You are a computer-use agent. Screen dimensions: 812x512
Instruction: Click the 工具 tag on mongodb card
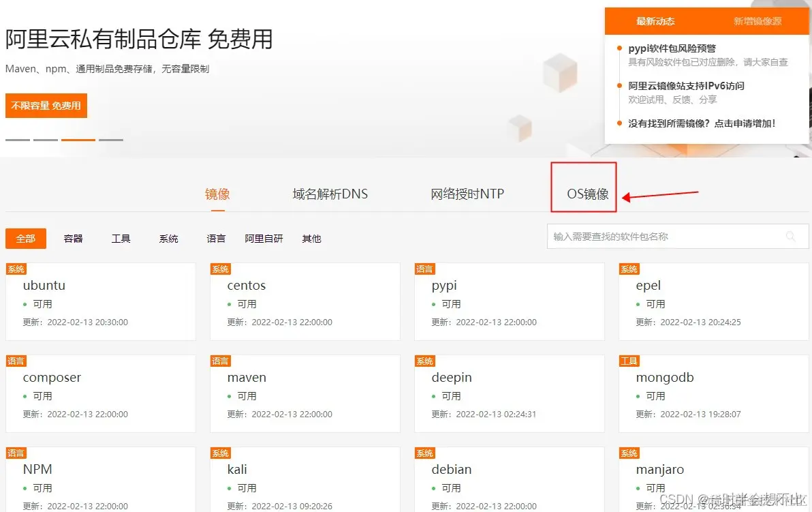coord(629,361)
